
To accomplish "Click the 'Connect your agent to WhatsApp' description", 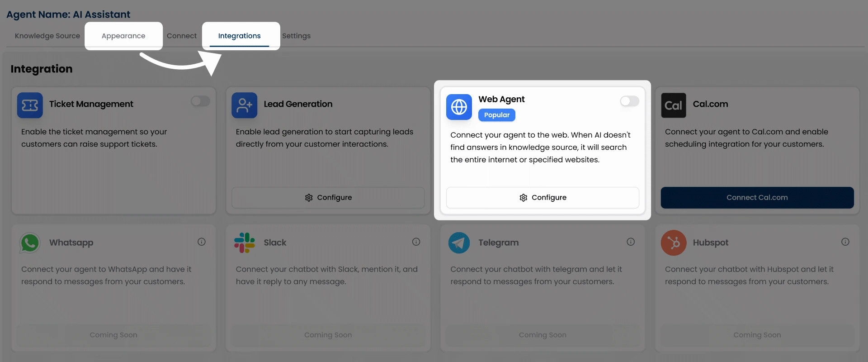I will [106, 276].
